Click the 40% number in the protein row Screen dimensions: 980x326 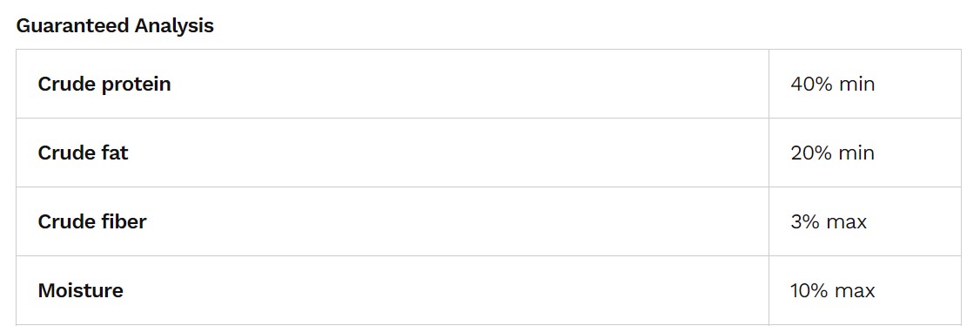pyautogui.click(x=811, y=84)
